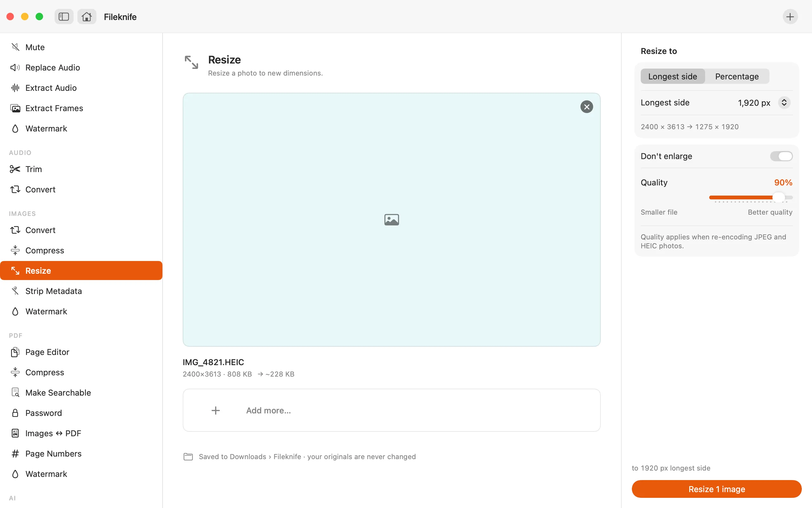Screen dimensions: 812x508
Task: Open the PDF Page Editor
Action: coord(81,352)
